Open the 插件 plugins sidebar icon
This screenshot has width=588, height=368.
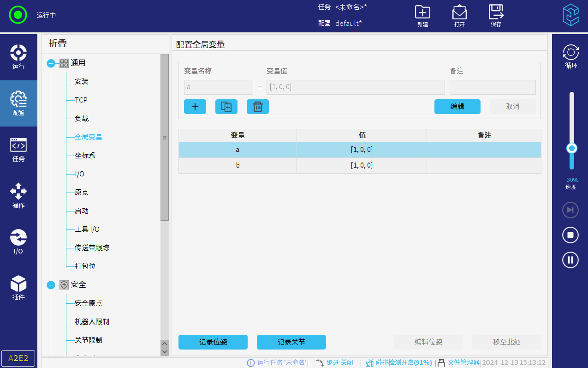18,288
